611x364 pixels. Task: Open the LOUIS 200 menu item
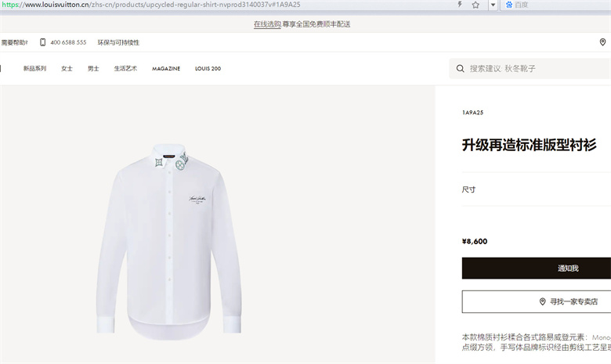pyautogui.click(x=208, y=69)
